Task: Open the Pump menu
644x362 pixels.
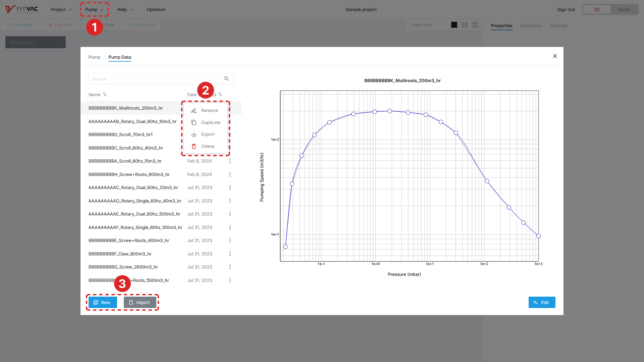Action: 94,10
